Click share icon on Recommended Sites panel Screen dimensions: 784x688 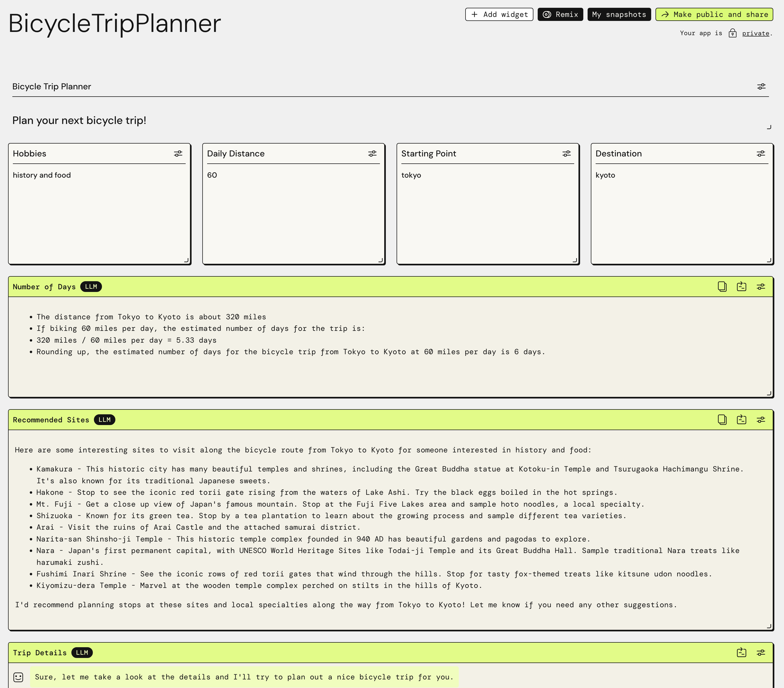click(x=741, y=420)
